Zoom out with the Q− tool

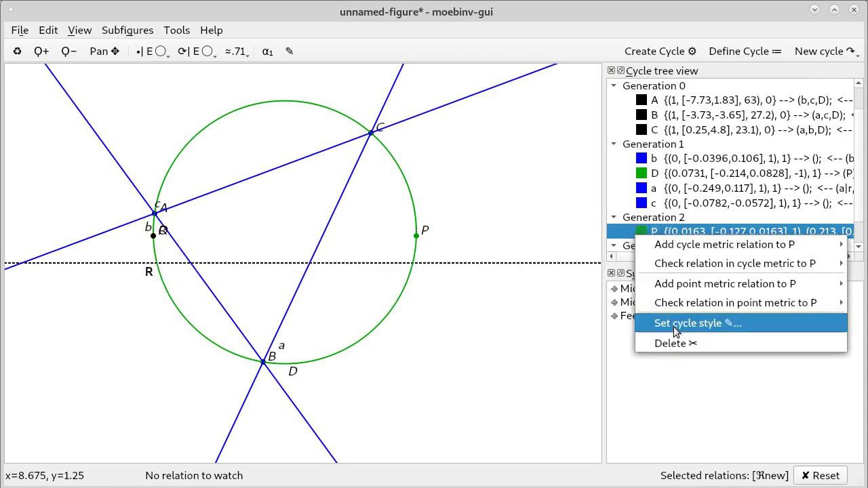click(68, 52)
